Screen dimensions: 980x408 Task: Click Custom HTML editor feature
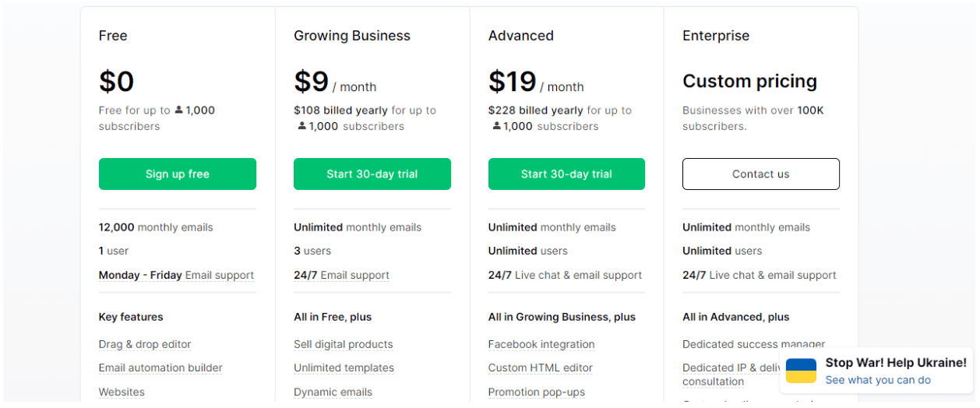541,368
